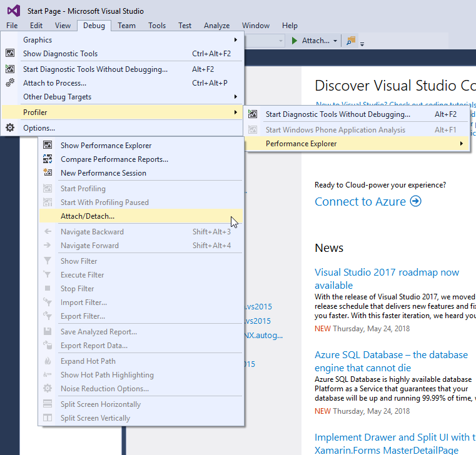The height and width of the screenshot is (455, 476).
Task: Open the Edit menu
Action: tap(36, 26)
